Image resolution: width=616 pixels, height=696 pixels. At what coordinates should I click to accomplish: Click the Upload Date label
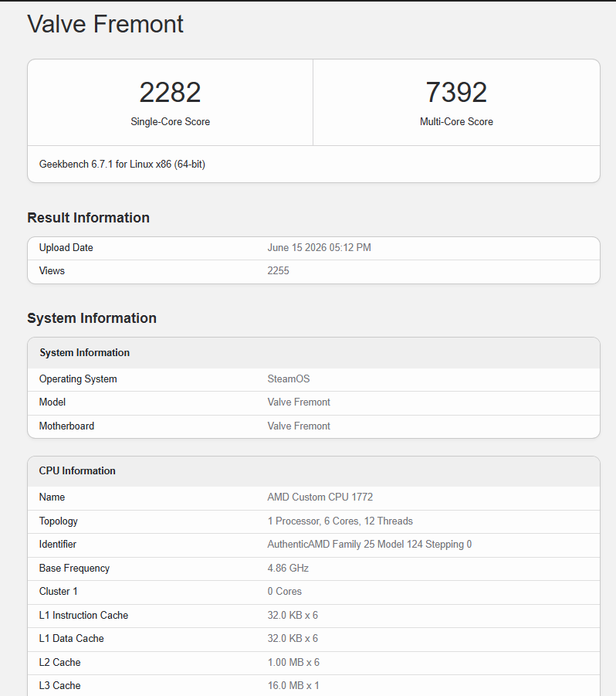point(66,248)
